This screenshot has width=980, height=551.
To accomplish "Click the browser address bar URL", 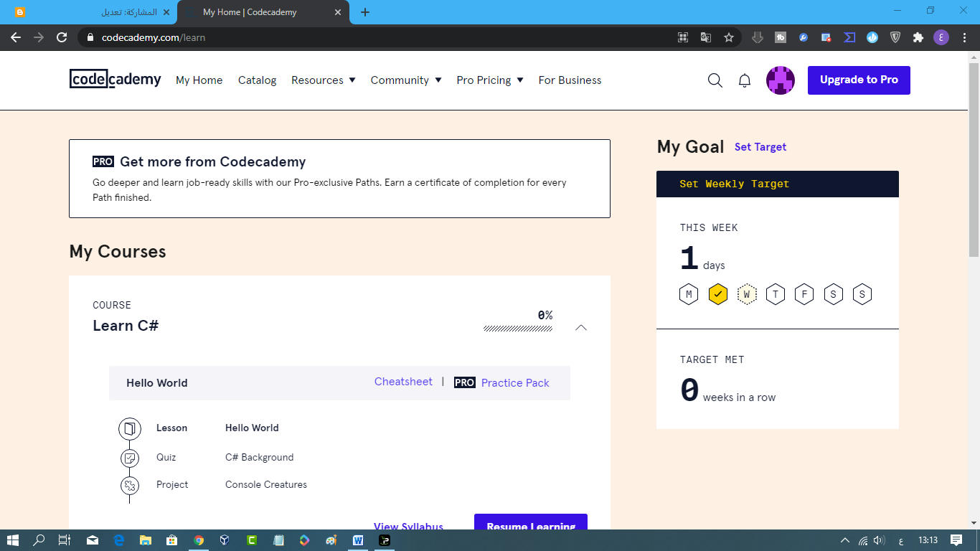I will tap(154, 37).
